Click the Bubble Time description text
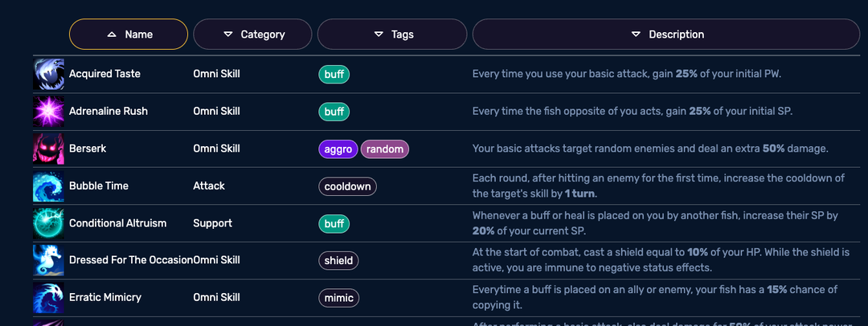868x326 pixels. [x=658, y=186]
